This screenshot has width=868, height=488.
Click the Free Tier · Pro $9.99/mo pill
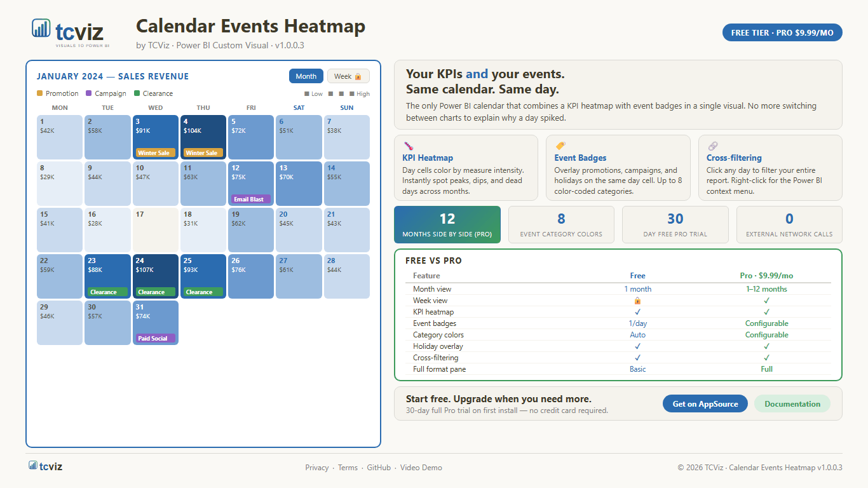pos(782,32)
